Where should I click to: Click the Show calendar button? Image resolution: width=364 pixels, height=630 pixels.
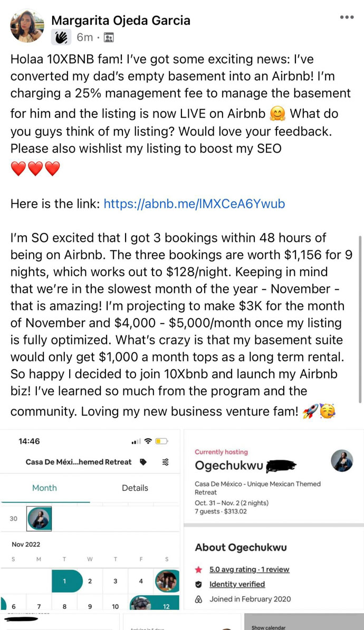268,627
